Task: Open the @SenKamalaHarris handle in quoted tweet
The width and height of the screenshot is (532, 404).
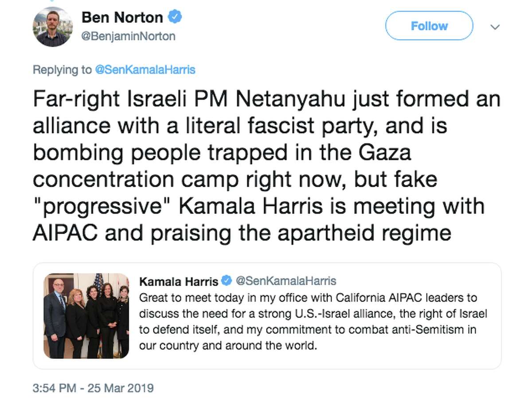Action: (286, 281)
